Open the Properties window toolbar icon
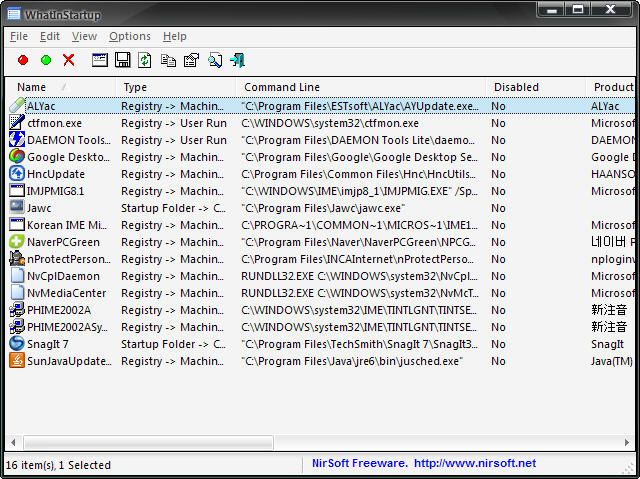Screen dimensions: 640x479 point(100,60)
